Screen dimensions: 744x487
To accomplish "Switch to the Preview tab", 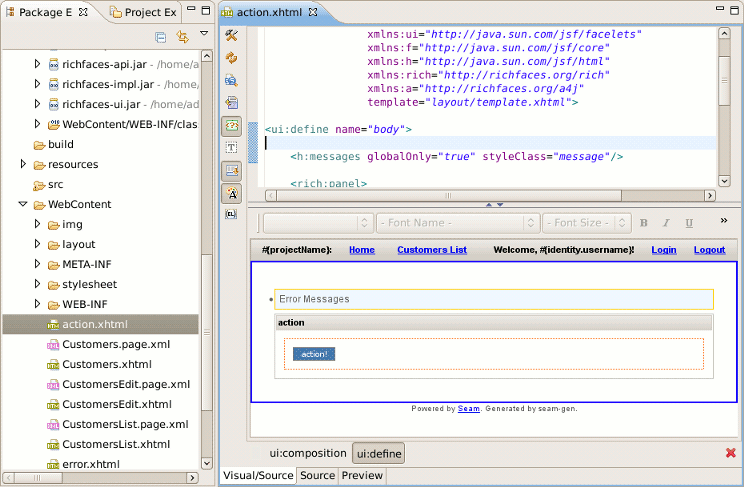I will 362,476.
